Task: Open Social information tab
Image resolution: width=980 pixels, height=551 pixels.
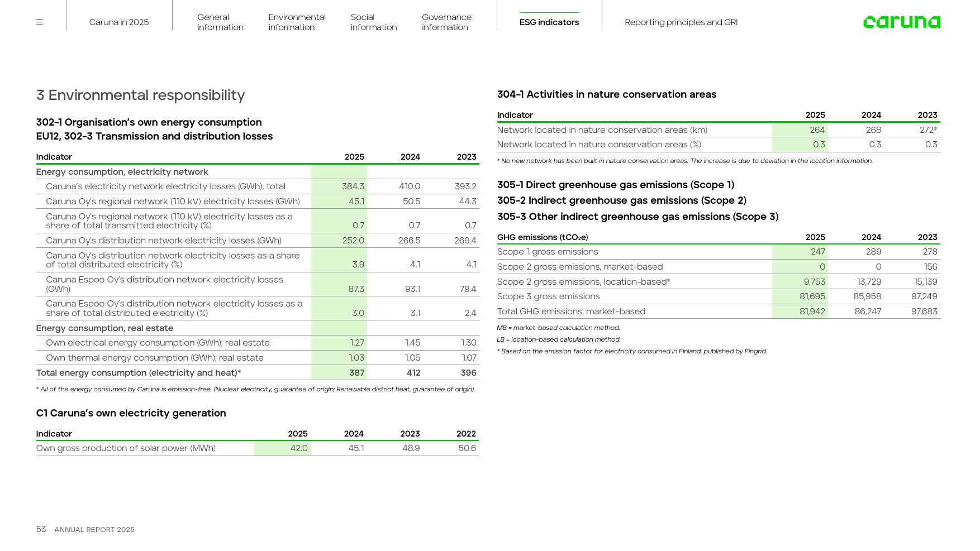Action: tap(374, 22)
